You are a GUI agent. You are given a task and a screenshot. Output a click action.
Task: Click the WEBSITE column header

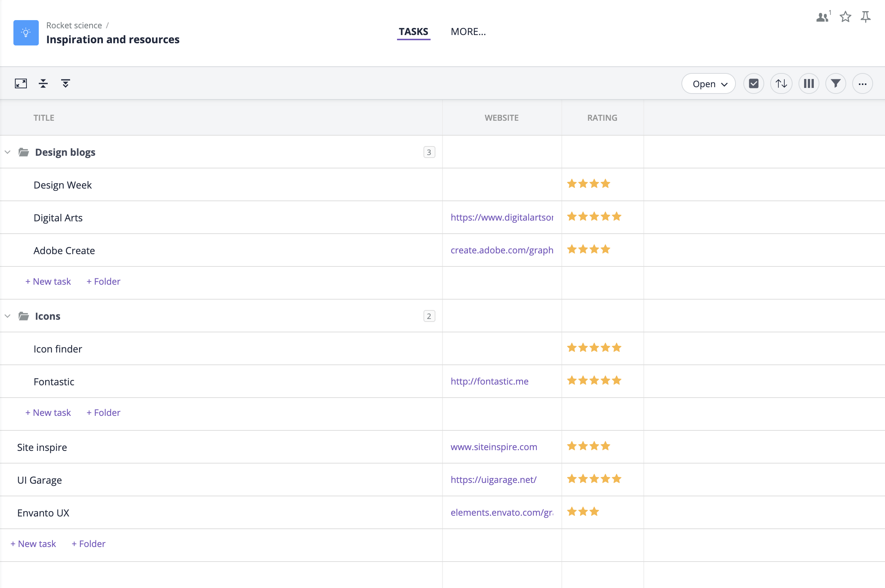click(502, 118)
